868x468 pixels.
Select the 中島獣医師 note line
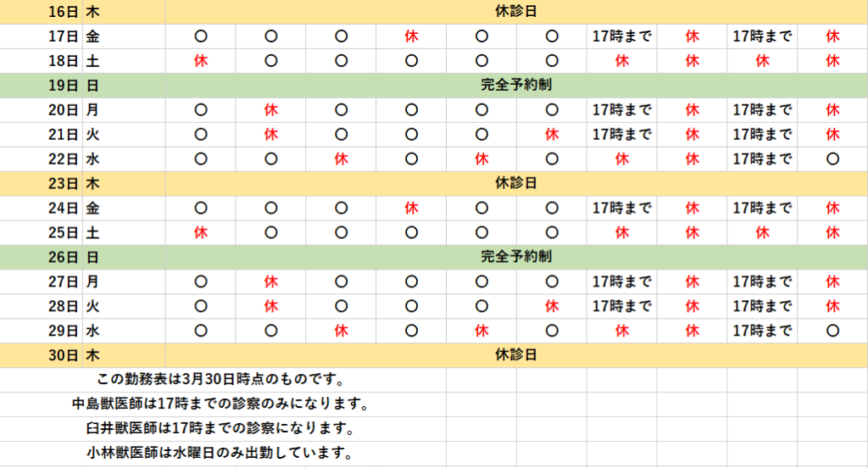pos(220,404)
